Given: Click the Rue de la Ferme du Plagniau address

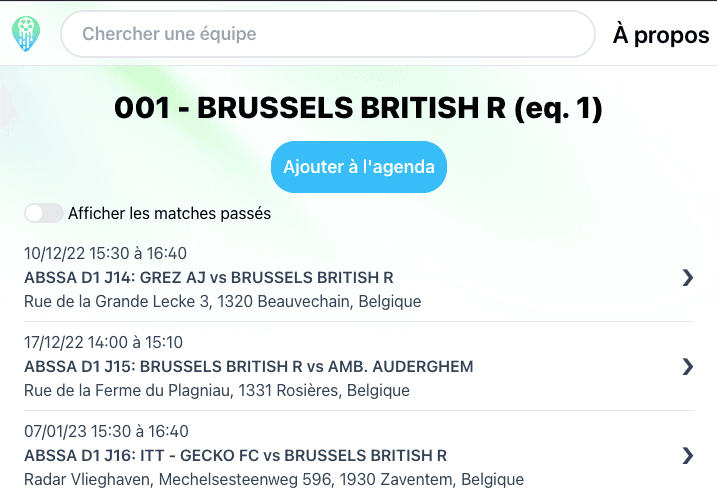Looking at the screenshot, I should point(224,390).
